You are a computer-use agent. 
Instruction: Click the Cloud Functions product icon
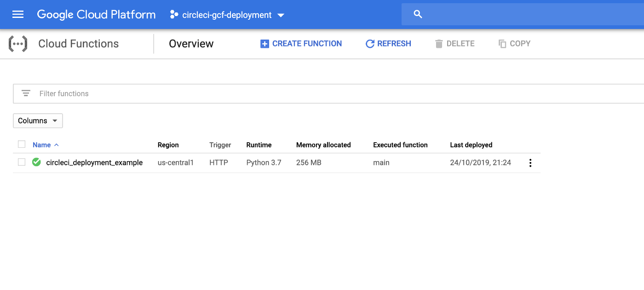(18, 44)
